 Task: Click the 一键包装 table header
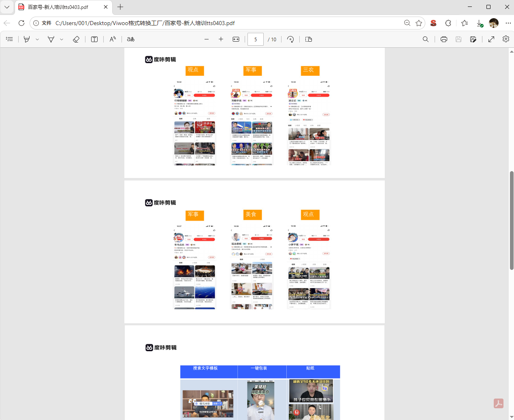[262, 371]
